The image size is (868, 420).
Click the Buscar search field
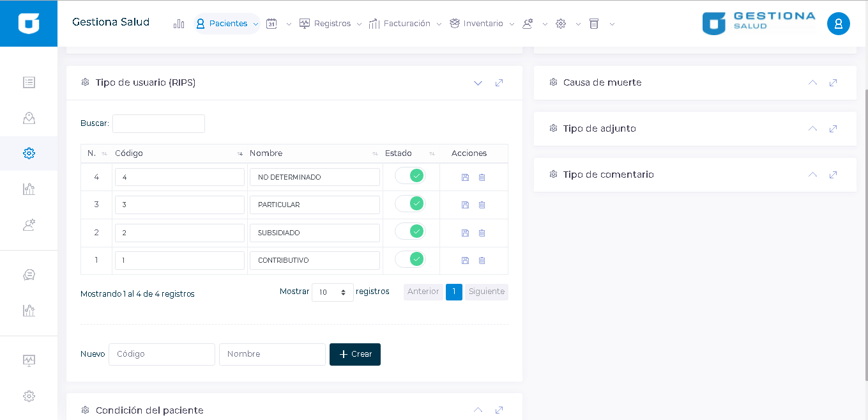point(158,123)
